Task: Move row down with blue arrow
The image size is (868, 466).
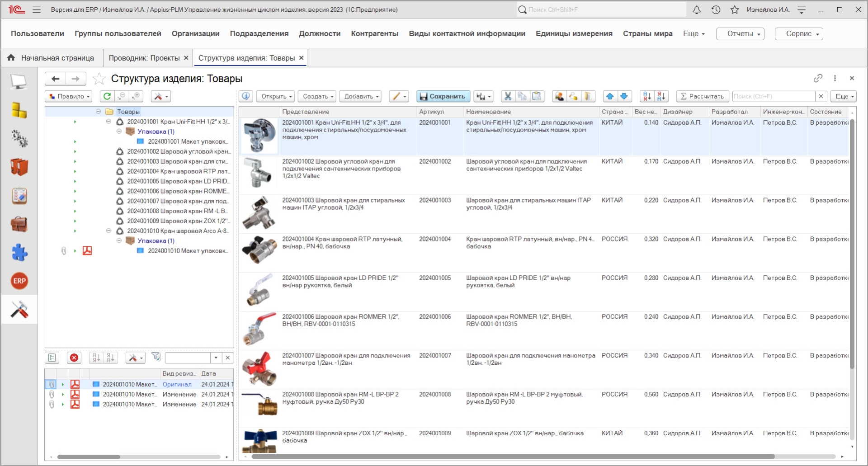Action: point(624,96)
